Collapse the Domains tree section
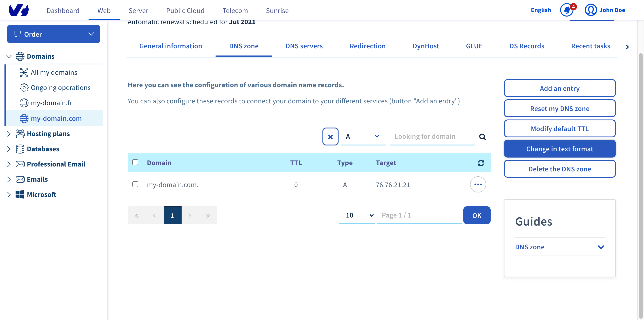This screenshot has width=644, height=320. pyautogui.click(x=9, y=56)
